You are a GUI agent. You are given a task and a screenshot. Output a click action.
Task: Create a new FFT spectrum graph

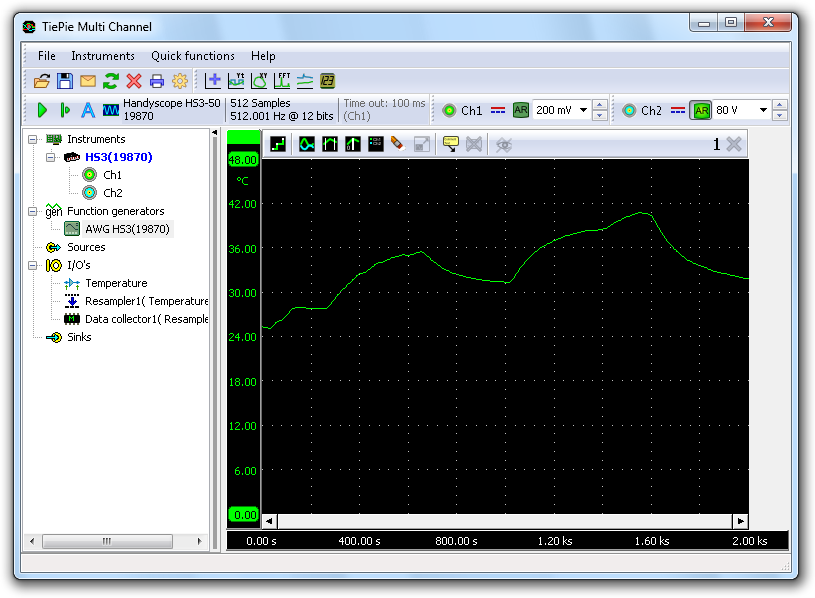coord(282,81)
